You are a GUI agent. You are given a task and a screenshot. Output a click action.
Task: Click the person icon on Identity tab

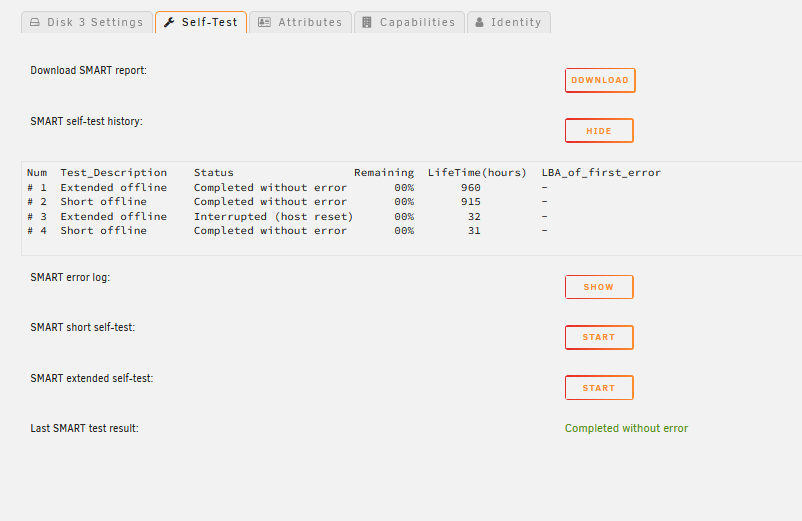(479, 22)
